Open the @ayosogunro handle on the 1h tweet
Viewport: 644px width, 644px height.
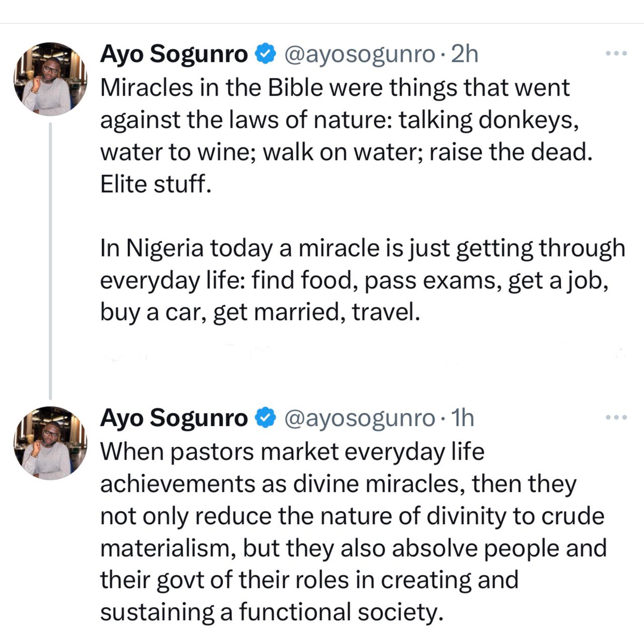360,418
